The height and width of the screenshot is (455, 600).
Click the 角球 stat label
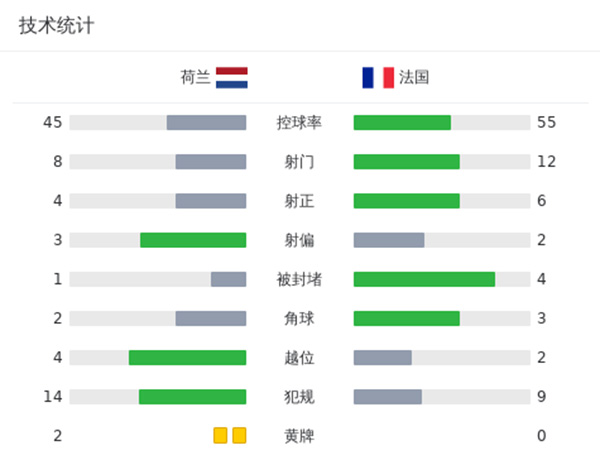[x=299, y=318]
